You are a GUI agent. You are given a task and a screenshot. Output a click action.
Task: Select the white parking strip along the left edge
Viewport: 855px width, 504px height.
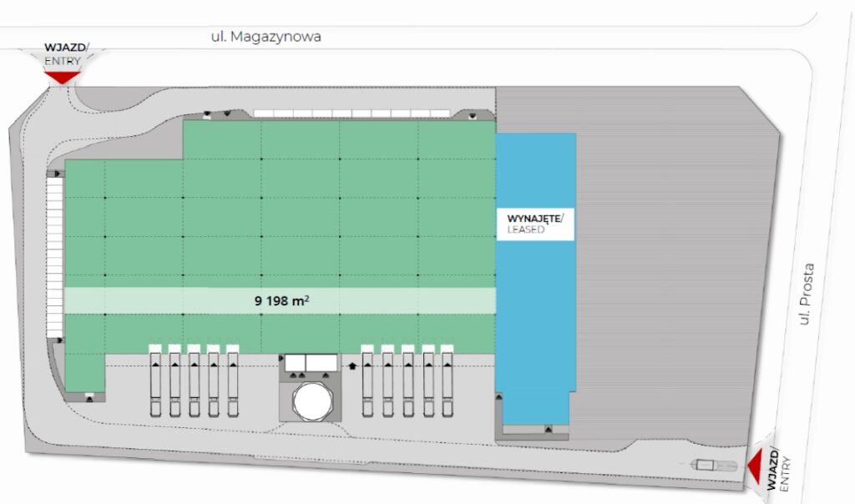pyautogui.click(x=54, y=257)
